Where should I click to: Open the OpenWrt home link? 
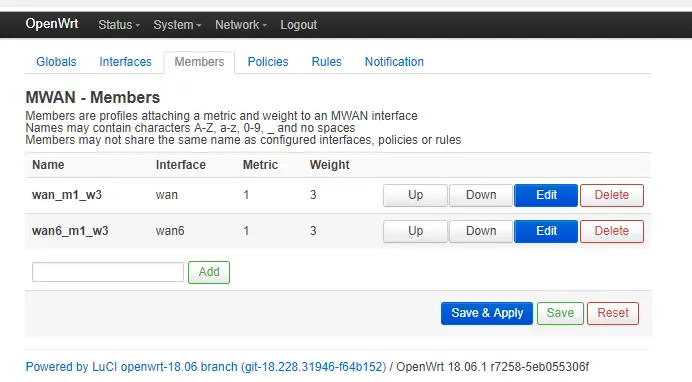coord(52,24)
